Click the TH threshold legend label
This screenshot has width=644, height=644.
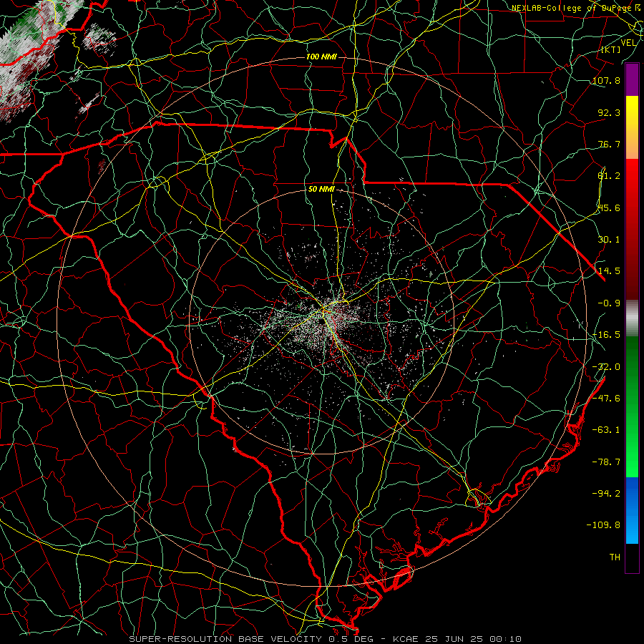tap(615, 557)
